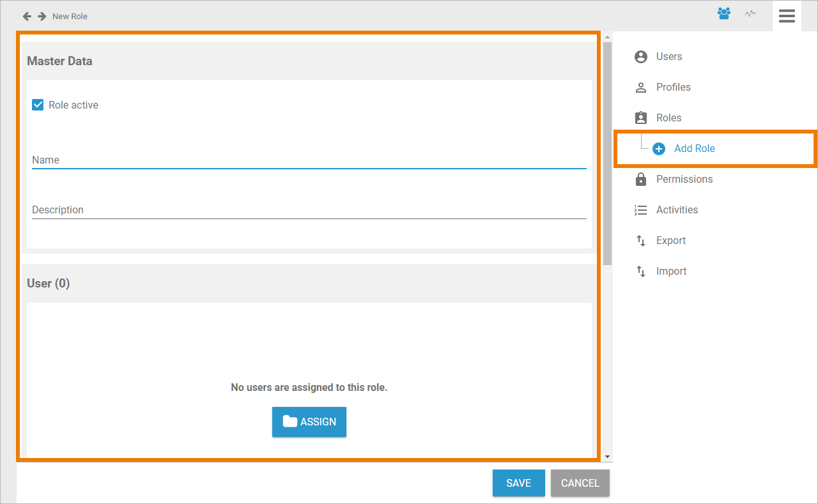Click the activity pulse monitor icon

point(750,13)
